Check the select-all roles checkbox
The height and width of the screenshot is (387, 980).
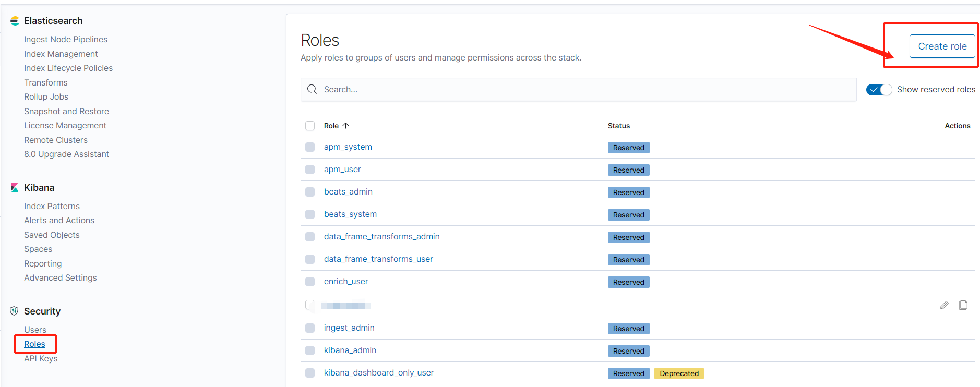click(310, 126)
